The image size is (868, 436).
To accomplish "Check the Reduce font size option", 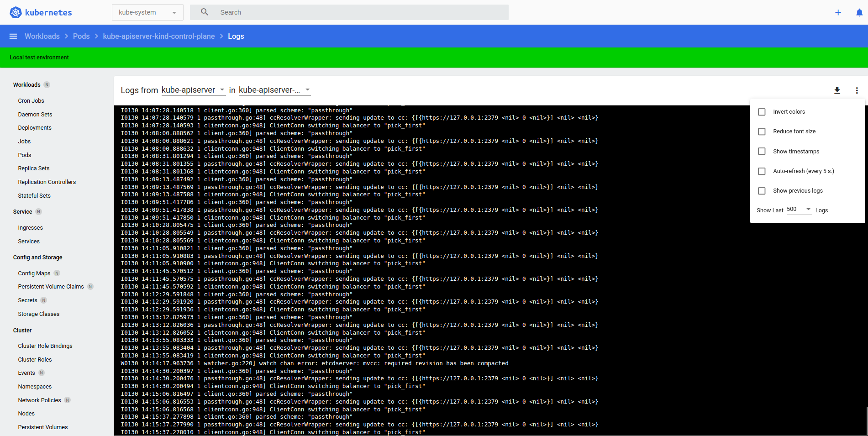I will click(762, 131).
